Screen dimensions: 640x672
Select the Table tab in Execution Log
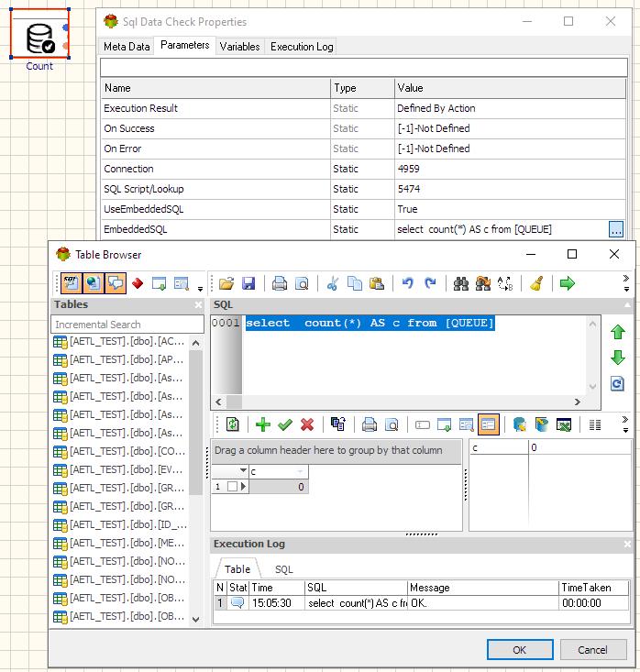pyautogui.click(x=237, y=569)
